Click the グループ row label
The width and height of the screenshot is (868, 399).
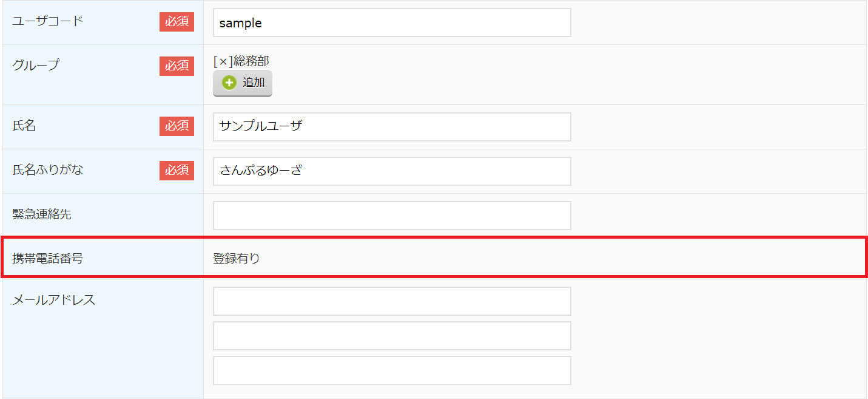(36, 65)
